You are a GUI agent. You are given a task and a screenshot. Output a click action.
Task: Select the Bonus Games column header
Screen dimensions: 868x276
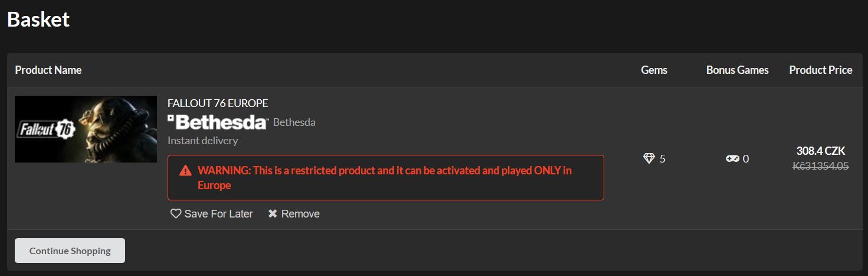pyautogui.click(x=737, y=70)
